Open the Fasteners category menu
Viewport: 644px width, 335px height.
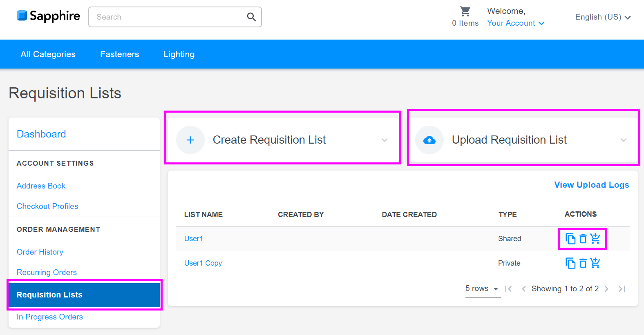pyautogui.click(x=119, y=54)
